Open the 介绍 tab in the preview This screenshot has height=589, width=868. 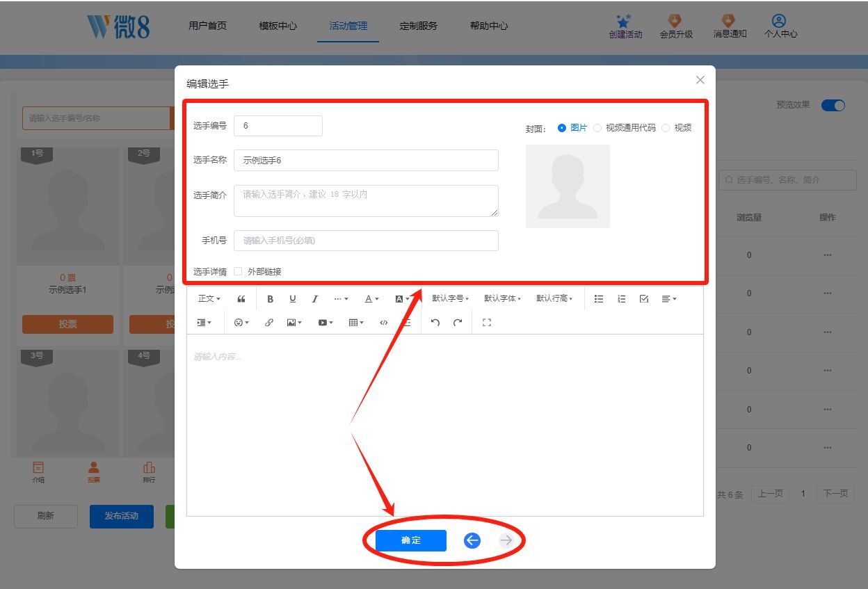click(38, 471)
